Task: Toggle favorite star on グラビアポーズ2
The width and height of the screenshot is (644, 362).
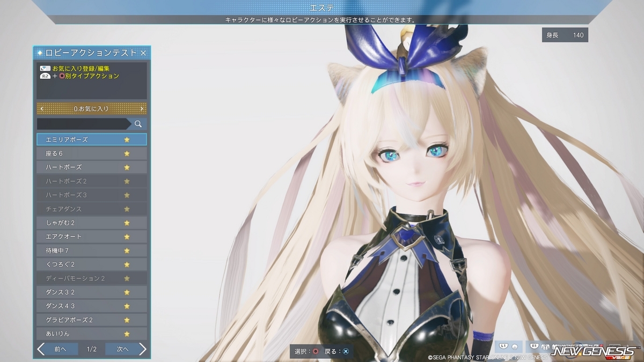Action: tap(127, 320)
